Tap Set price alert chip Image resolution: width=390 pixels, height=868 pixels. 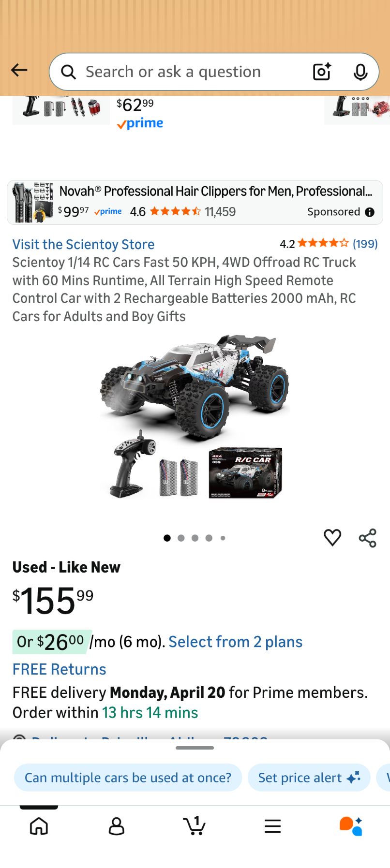click(309, 778)
